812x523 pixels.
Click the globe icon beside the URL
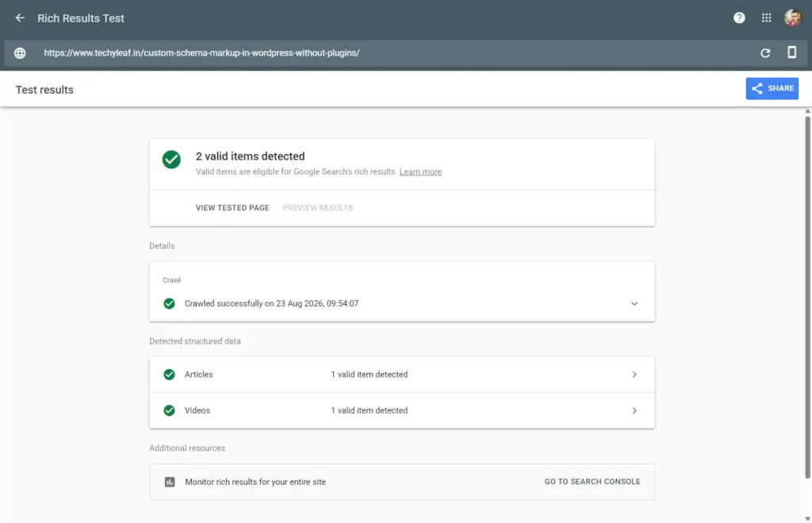(x=20, y=53)
